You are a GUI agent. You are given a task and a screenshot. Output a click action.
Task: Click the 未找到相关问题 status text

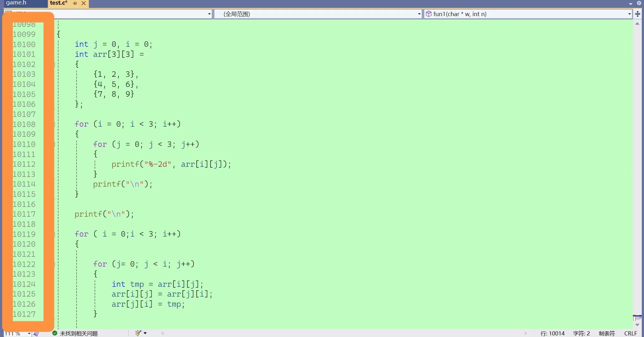[x=79, y=334]
